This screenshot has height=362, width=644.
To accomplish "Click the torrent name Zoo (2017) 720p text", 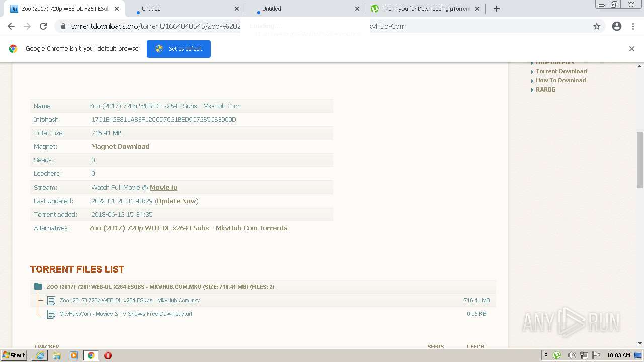I will [x=165, y=106].
